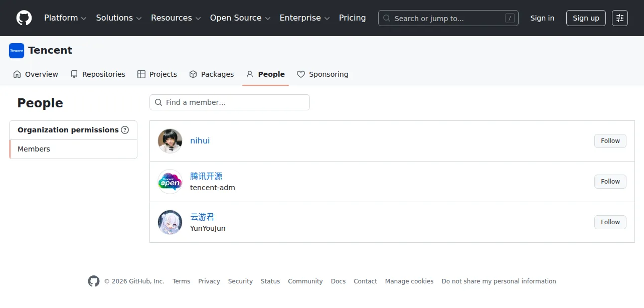Image resolution: width=644 pixels, height=308 pixels.
Task: Switch to the Packages tab
Action: click(x=212, y=74)
